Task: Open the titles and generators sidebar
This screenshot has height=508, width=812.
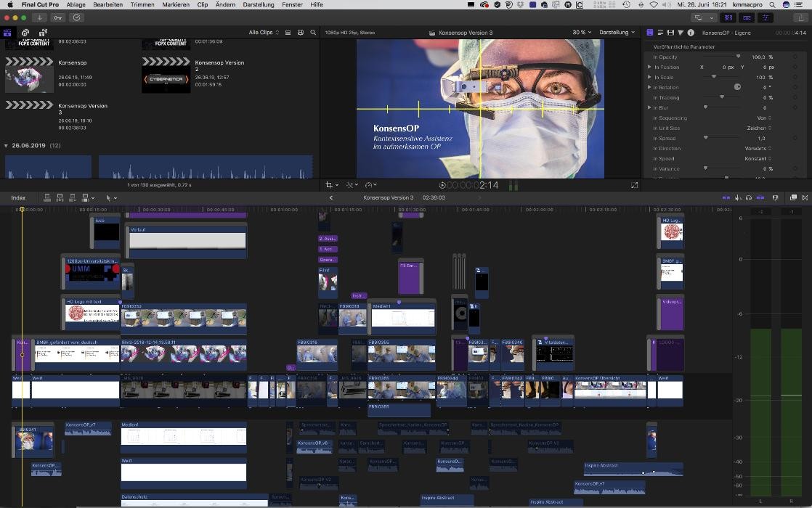Action: [43, 33]
